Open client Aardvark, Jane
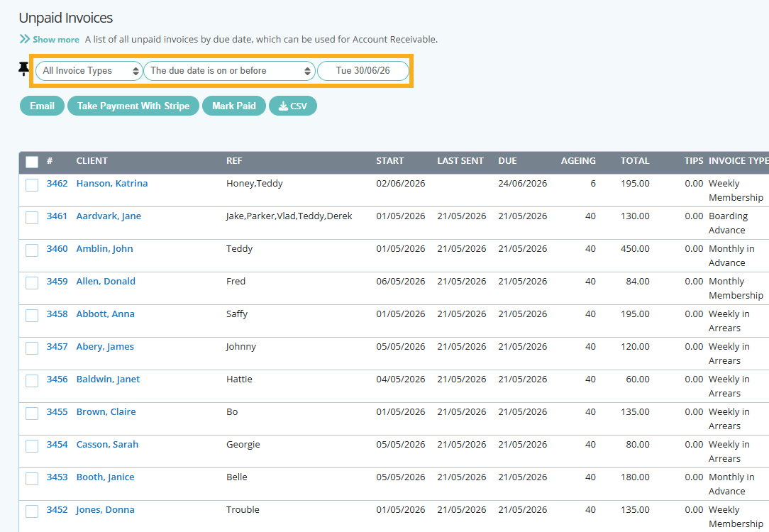 coord(109,216)
